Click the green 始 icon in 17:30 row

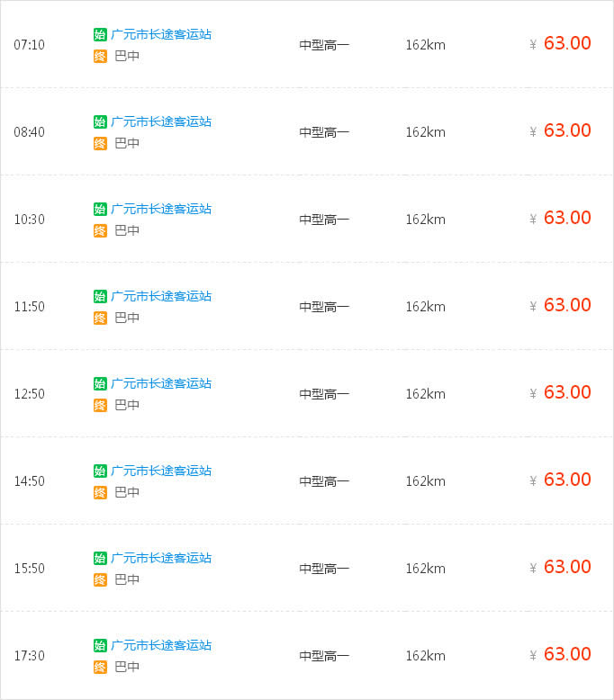100,645
